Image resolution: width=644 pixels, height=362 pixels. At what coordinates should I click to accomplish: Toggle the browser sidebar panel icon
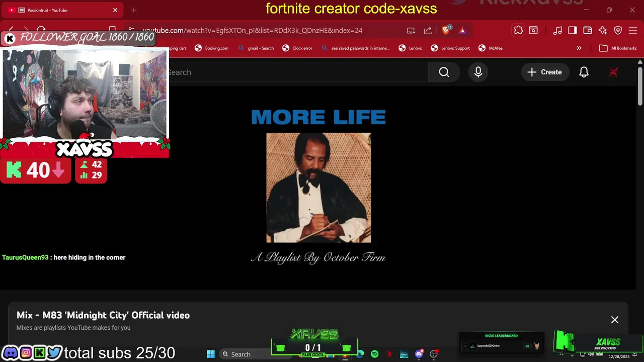pyautogui.click(x=573, y=30)
